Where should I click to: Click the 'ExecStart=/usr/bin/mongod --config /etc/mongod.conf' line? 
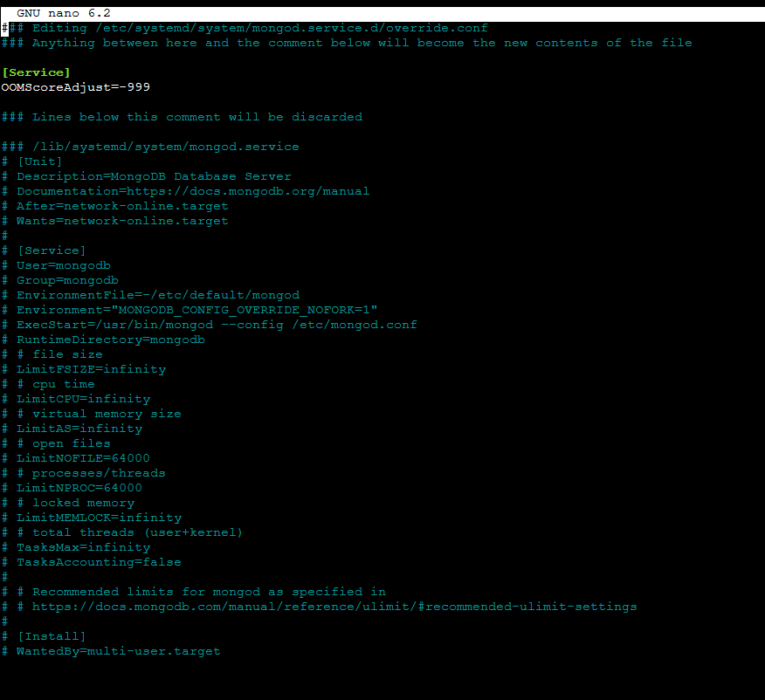coord(210,325)
